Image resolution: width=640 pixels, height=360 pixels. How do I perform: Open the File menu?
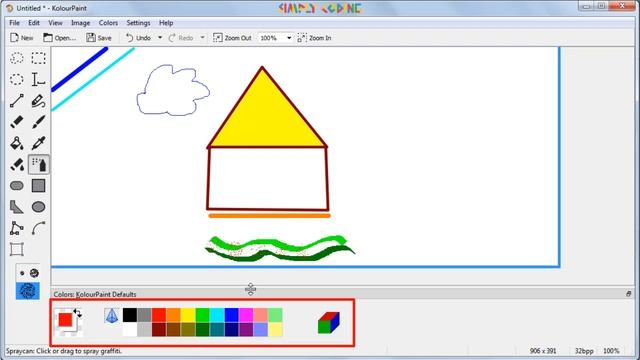(x=14, y=23)
